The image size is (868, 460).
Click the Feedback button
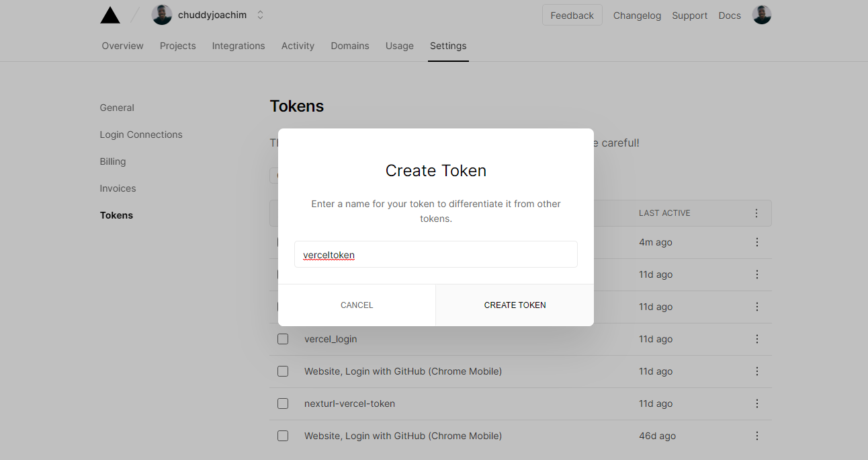[572, 14]
